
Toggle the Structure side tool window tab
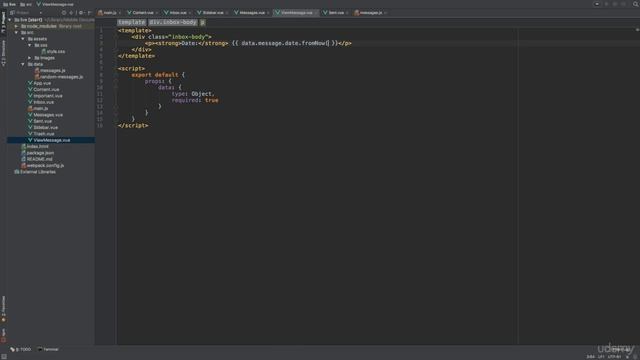3,53
